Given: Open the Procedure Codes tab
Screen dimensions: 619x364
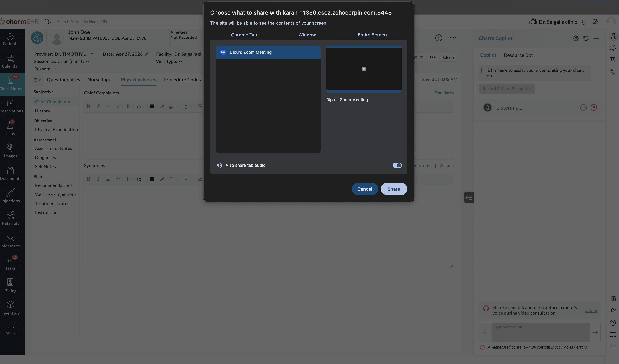Looking at the screenshot, I should click(x=182, y=80).
